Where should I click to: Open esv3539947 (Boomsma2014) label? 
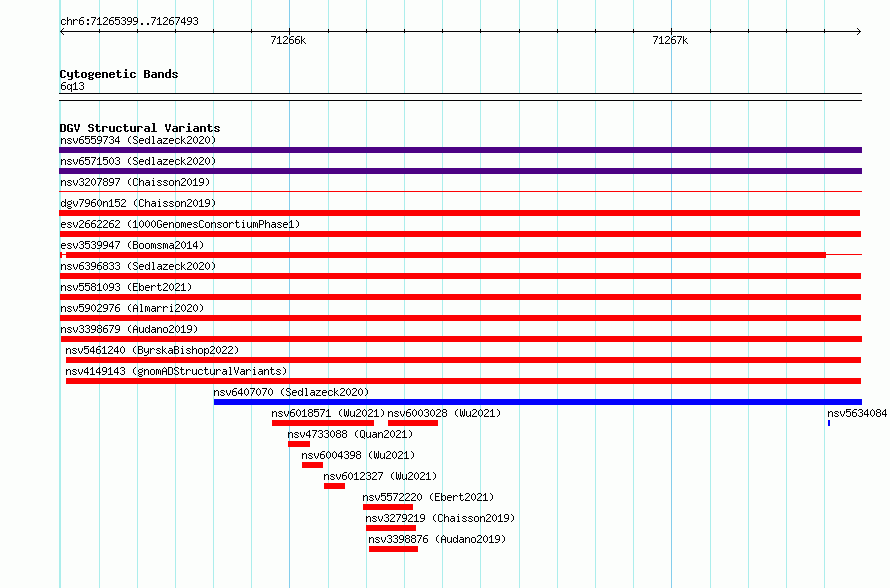(132, 245)
